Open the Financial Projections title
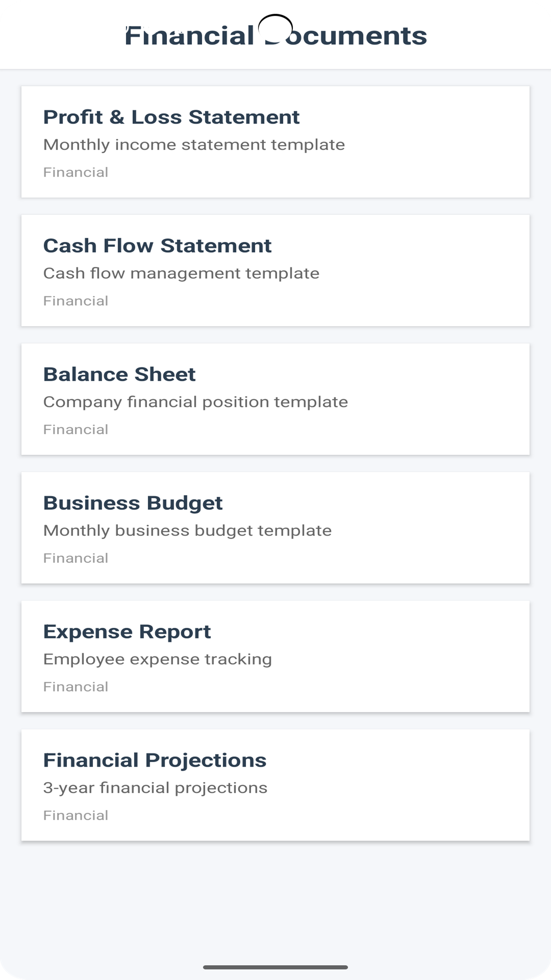 (155, 760)
